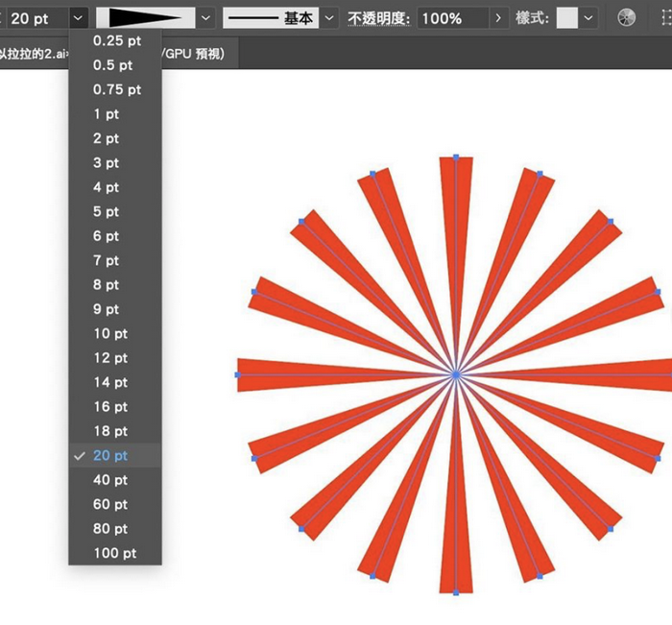The image size is (672, 625).
Task: Select the checked 20 pt option
Action: [109, 456]
